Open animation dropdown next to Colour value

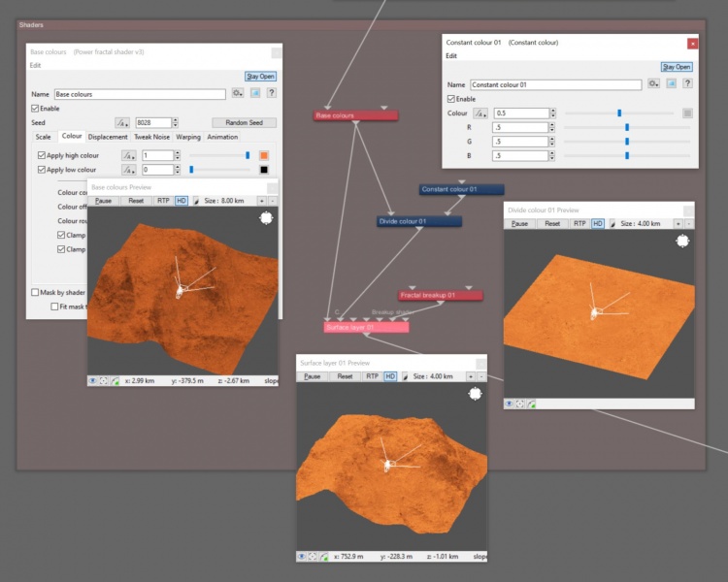coord(480,113)
